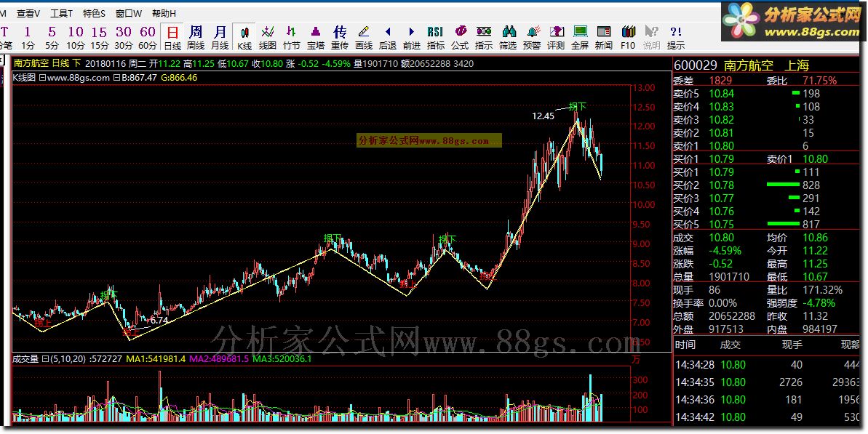This screenshot has width=868, height=434.
Task: Switch to 10分 ten-minute chart
Action: [x=76, y=38]
